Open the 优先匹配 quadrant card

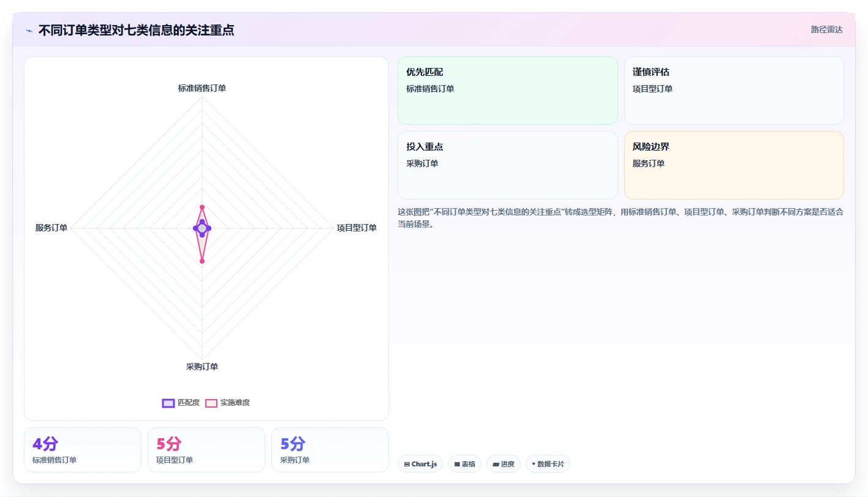pyautogui.click(x=508, y=91)
